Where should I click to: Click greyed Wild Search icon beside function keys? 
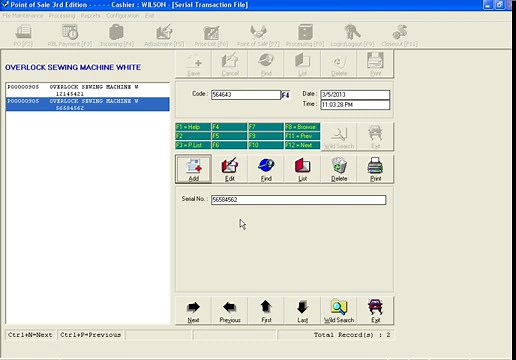(339, 137)
